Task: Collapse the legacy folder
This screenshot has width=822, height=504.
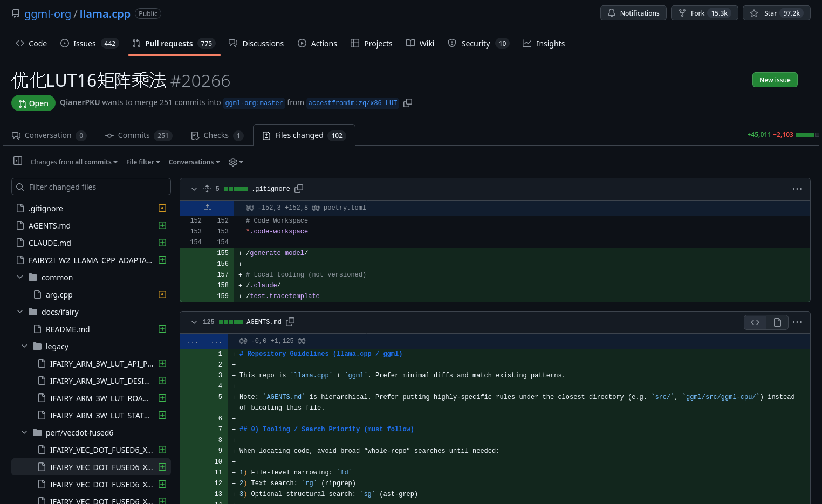Action: pos(24,346)
